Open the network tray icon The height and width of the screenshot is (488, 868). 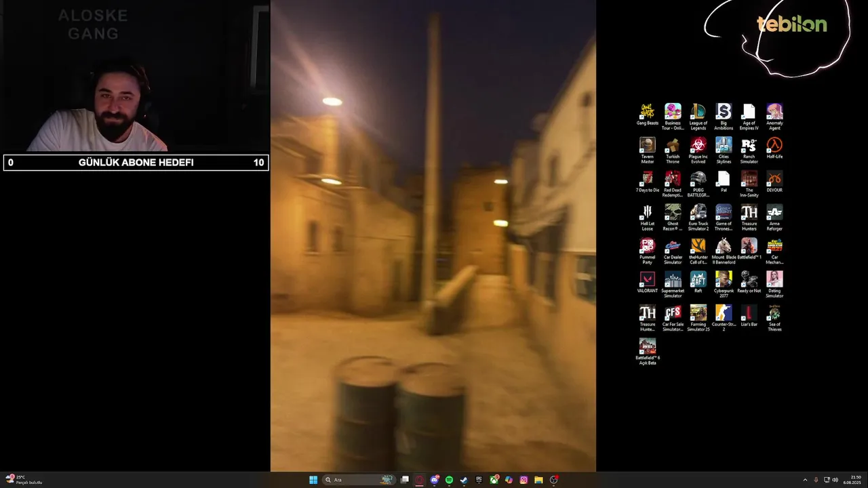[x=827, y=480]
